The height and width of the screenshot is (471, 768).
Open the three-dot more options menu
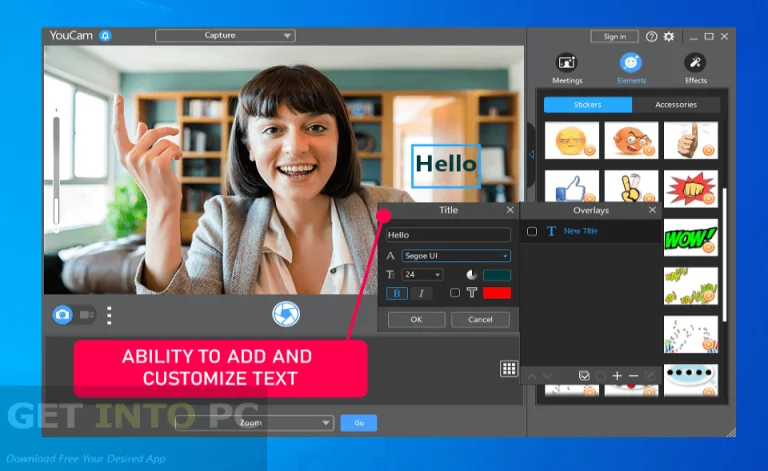click(x=109, y=315)
